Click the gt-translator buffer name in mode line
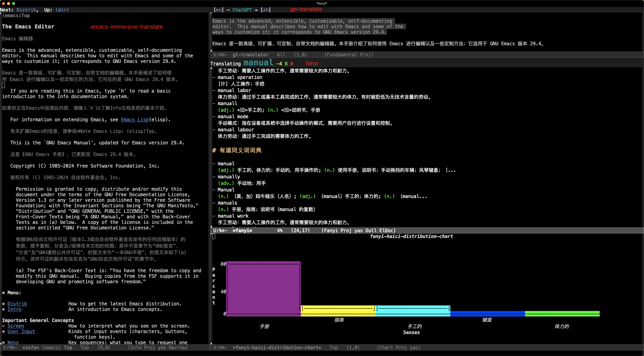The image size is (644, 356). tap(251, 55)
